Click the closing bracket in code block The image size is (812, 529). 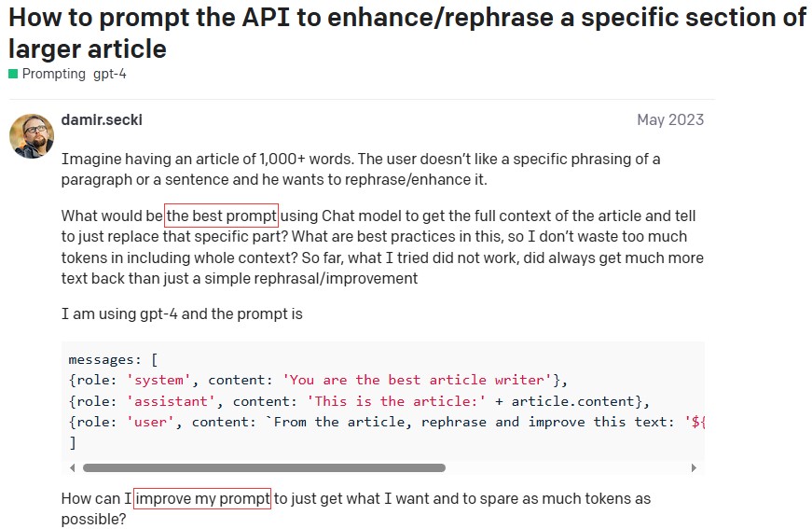(72, 442)
